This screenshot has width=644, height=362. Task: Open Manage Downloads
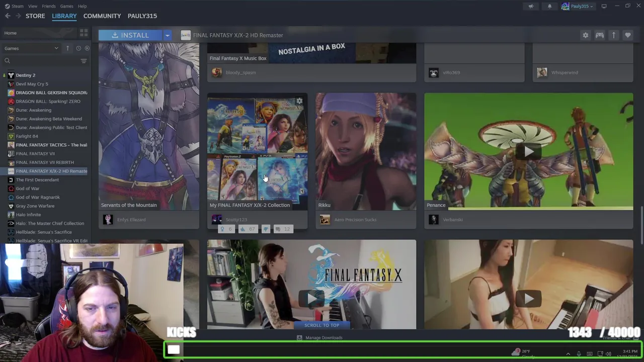click(x=320, y=338)
